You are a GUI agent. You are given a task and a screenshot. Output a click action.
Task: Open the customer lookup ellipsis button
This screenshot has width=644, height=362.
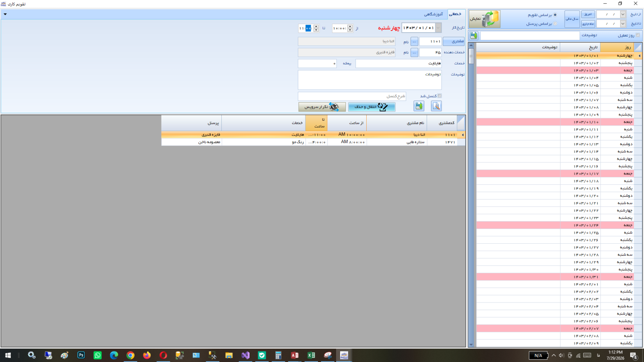click(414, 41)
